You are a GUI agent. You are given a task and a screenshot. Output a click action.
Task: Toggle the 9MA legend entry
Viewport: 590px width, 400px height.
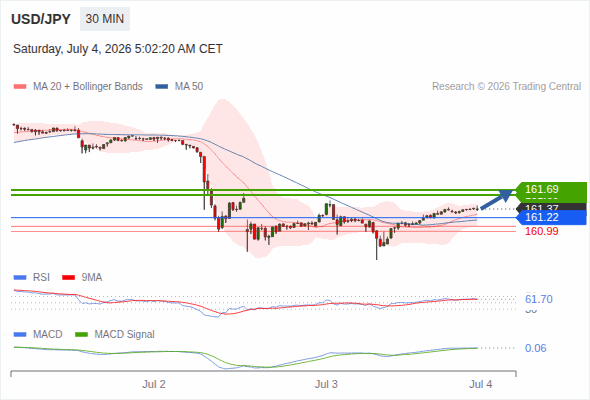82,278
